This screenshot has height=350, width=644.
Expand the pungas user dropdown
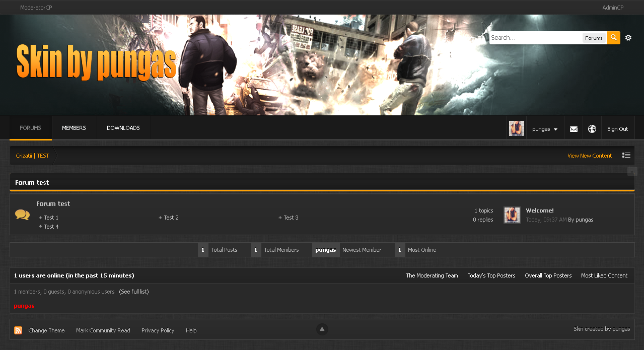coord(545,129)
